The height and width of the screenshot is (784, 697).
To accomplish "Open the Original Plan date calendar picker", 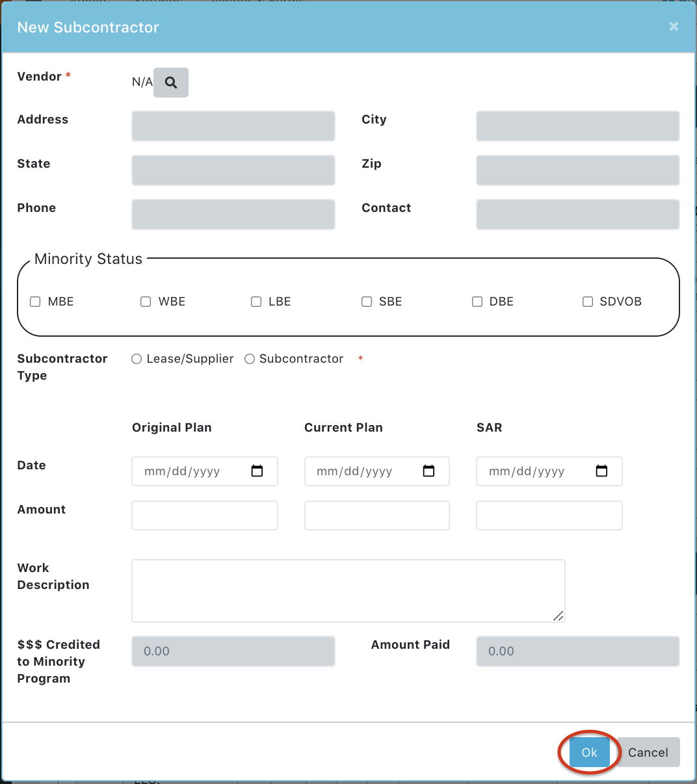I will (x=257, y=471).
